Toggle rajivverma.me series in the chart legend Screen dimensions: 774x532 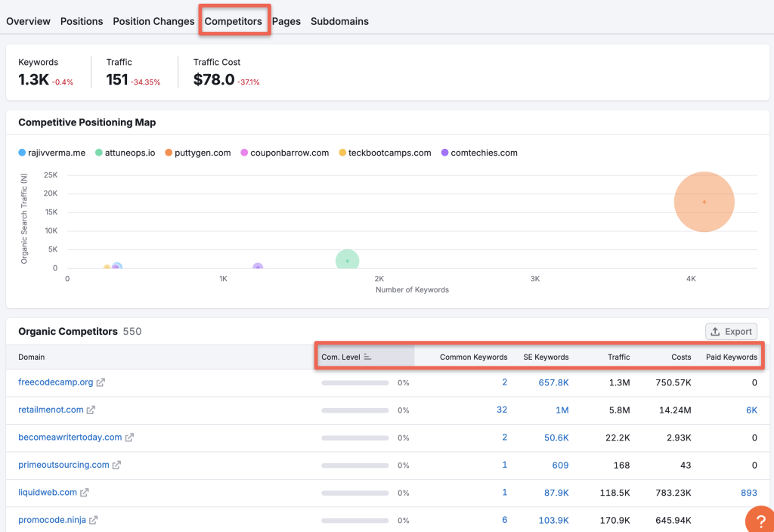(x=57, y=153)
